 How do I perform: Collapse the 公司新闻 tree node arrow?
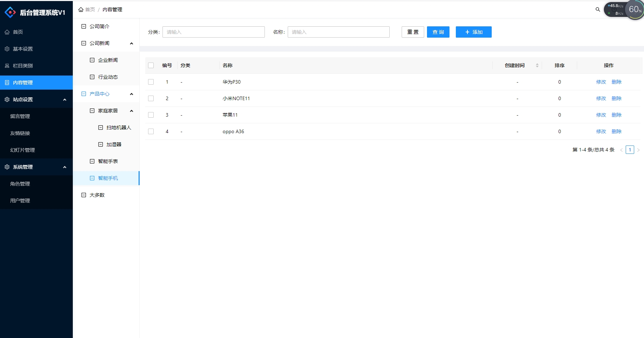[132, 43]
